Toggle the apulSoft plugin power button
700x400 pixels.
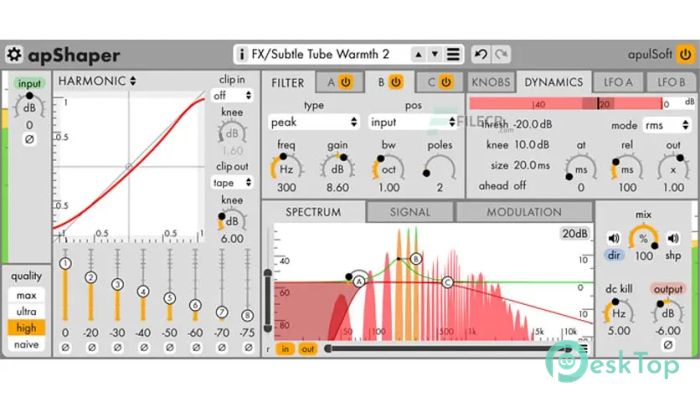tap(685, 54)
